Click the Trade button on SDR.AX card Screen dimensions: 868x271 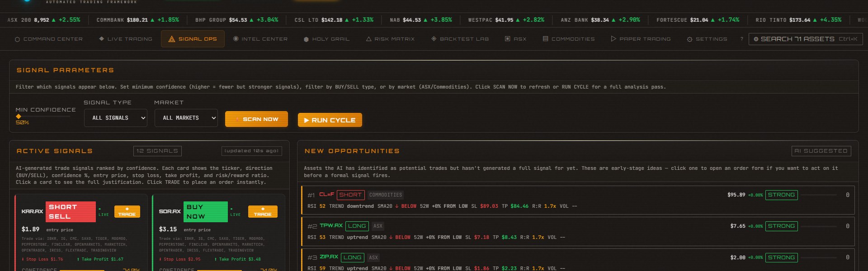pos(263,211)
